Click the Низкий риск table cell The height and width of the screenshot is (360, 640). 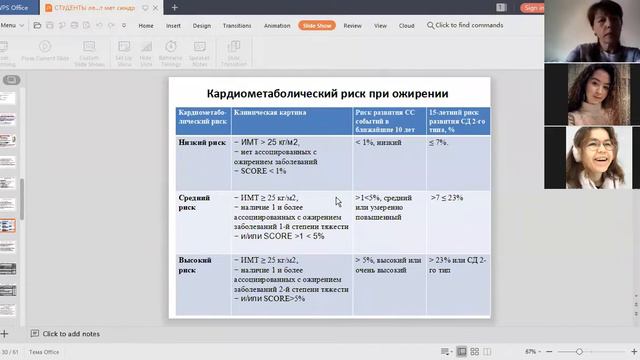203,162
